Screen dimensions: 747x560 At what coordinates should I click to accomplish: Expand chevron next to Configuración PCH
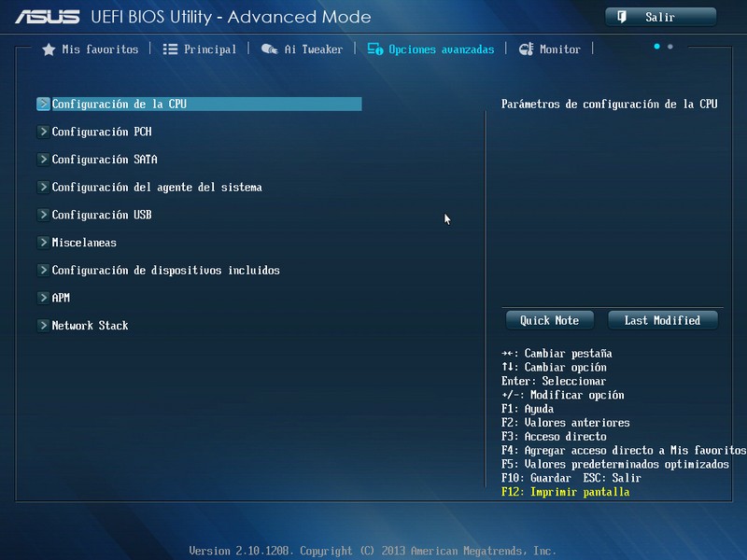[43, 132]
